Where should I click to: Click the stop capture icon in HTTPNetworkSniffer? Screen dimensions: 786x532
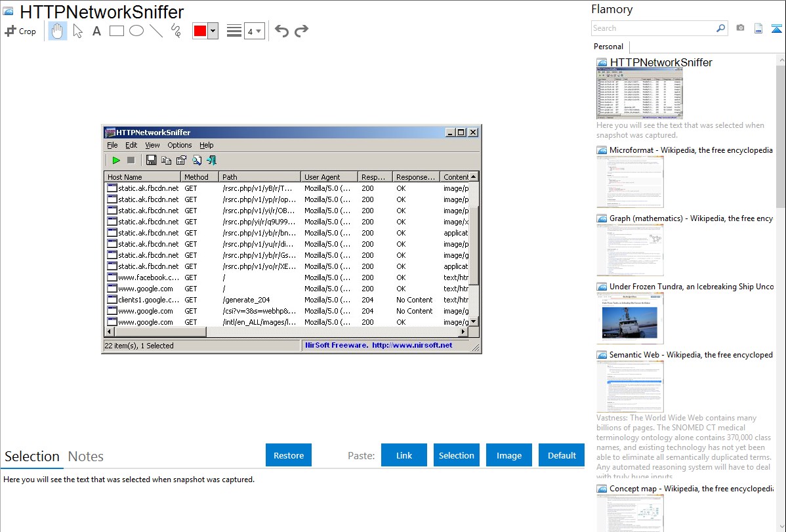pyautogui.click(x=131, y=161)
